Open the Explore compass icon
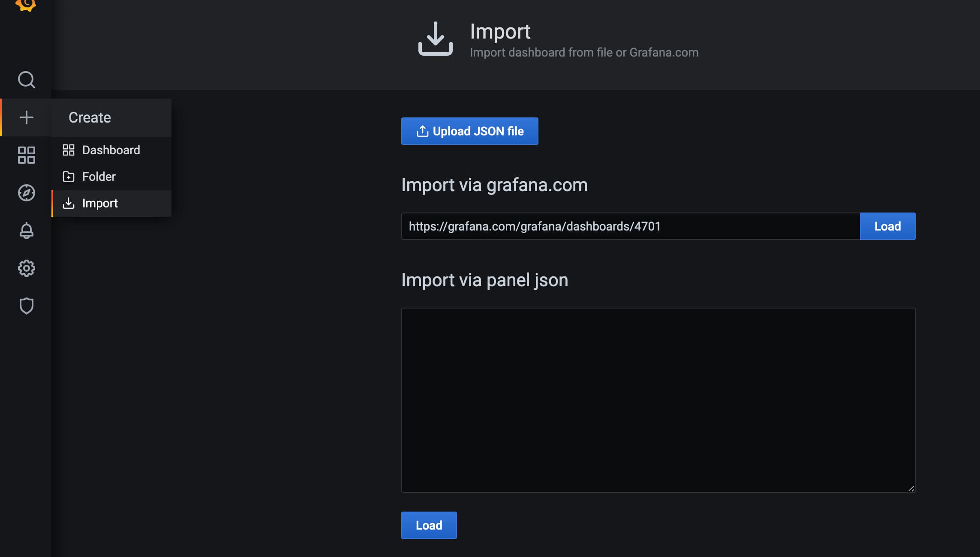This screenshot has width=980, height=557. pyautogui.click(x=26, y=193)
